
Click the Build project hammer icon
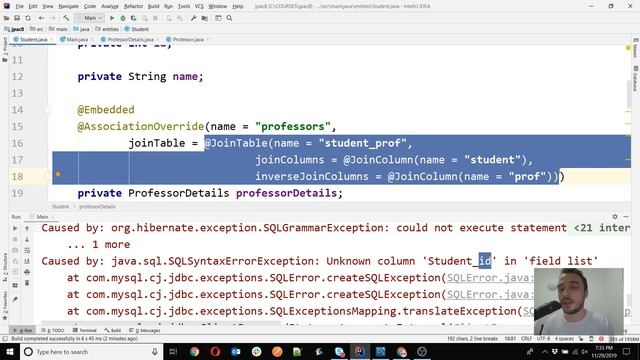click(66, 18)
